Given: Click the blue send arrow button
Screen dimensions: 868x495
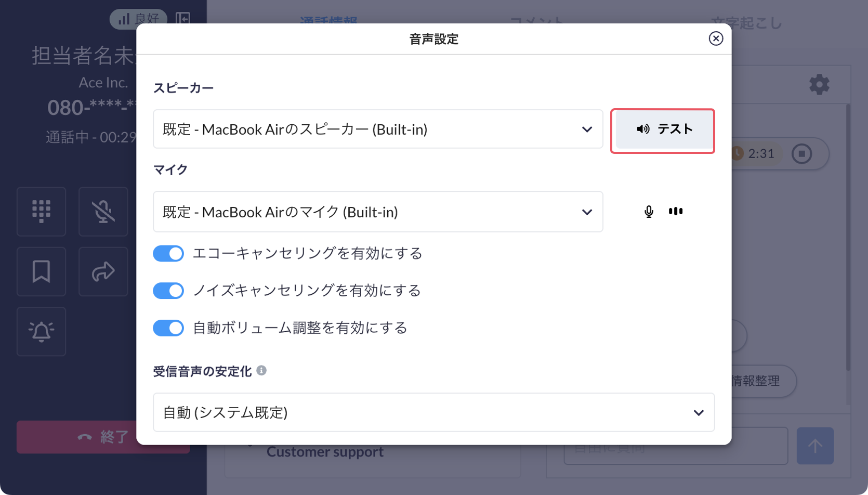Looking at the screenshot, I should 815,446.
